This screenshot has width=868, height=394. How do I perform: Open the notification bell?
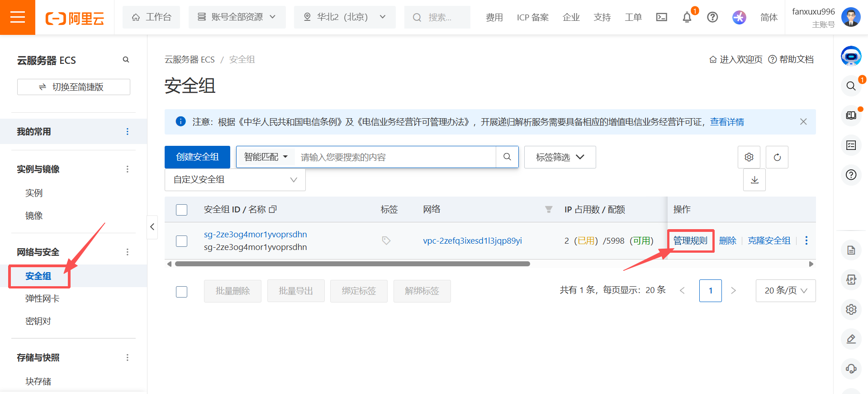pos(687,17)
